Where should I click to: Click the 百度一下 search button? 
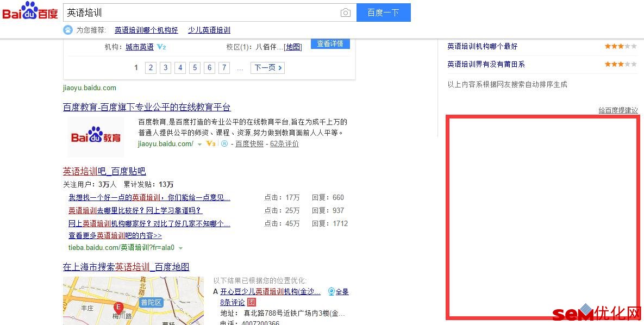[x=384, y=12]
